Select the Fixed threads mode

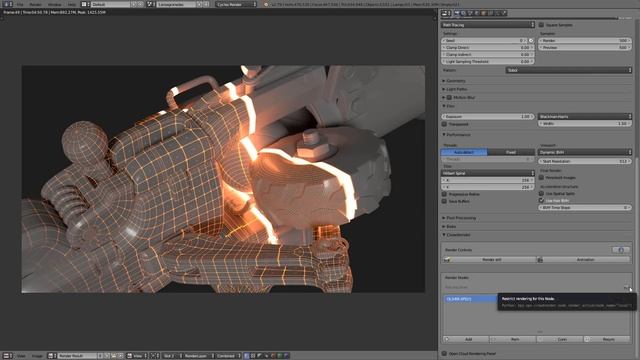(x=511, y=152)
